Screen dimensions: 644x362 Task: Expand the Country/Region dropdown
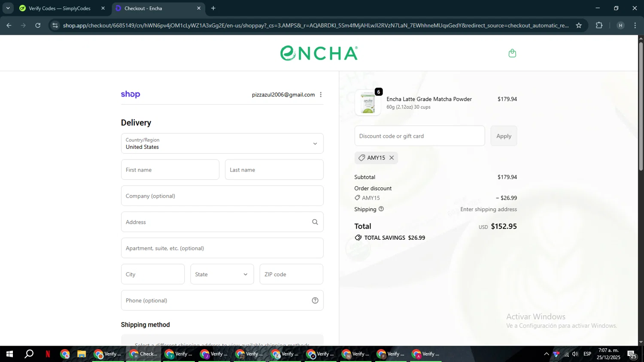(222, 143)
